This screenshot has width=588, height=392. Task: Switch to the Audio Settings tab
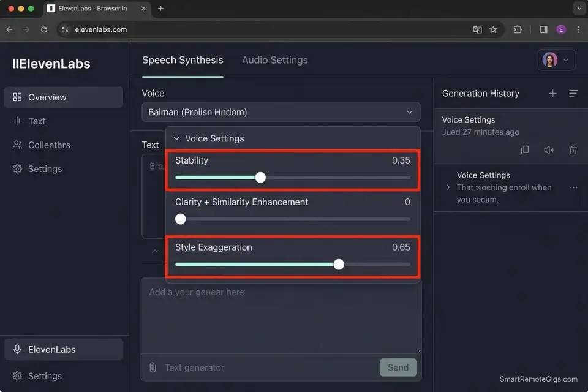(x=275, y=60)
